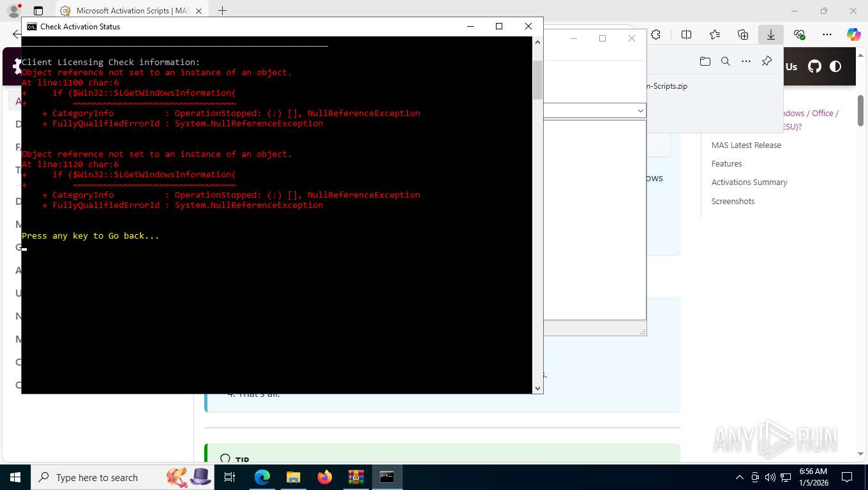868x490 pixels.
Task: Launch Copilot icon in Edge toolbar
Action: tap(853, 34)
